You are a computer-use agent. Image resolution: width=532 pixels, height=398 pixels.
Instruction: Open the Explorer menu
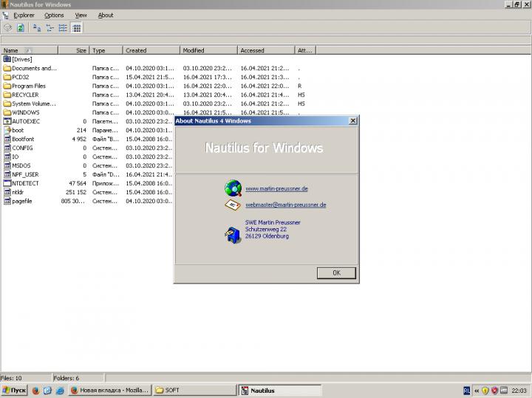[x=24, y=15]
